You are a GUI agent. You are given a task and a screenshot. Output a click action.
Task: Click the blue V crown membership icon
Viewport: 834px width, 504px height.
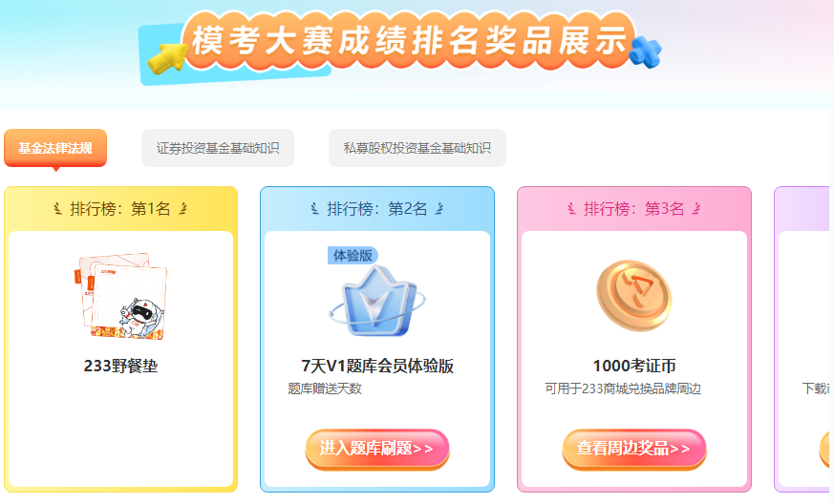[x=377, y=302]
